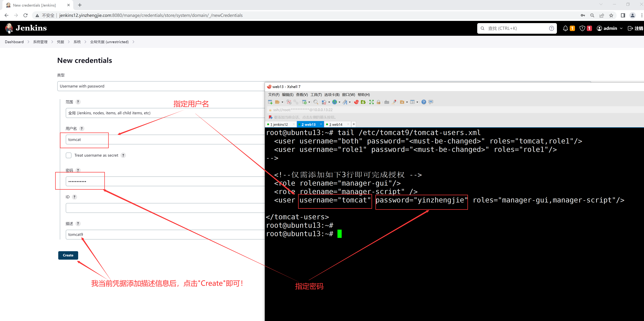Screen dimensions: 644x321
Task: Click the Xshell magnifier search icon
Action: tap(316, 102)
